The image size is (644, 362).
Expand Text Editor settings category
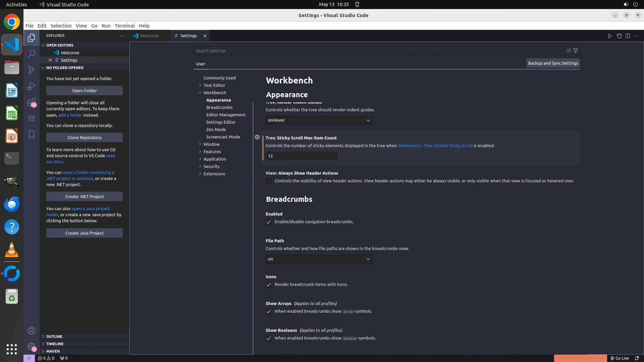click(214, 85)
